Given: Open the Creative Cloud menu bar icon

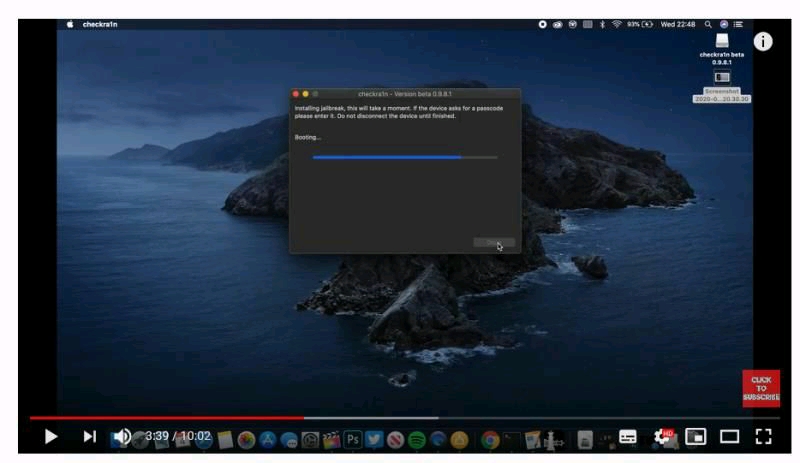Looking at the screenshot, I should click(557, 24).
